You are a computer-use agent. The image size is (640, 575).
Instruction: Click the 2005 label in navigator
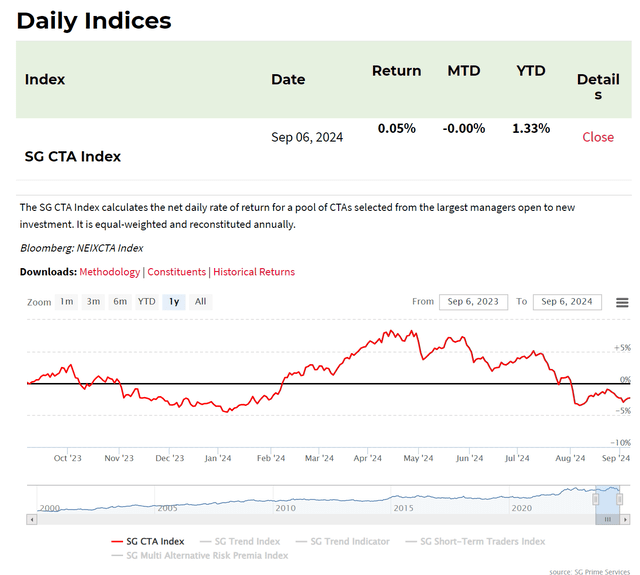pos(167,508)
